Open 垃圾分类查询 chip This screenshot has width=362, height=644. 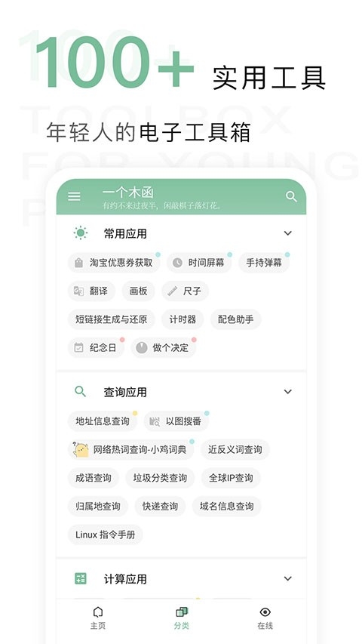pyautogui.click(x=160, y=478)
